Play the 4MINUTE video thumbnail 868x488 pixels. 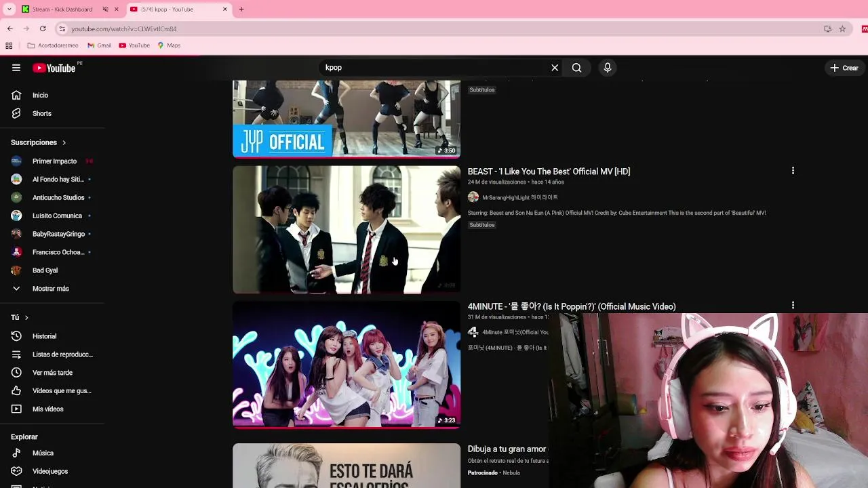pos(347,365)
